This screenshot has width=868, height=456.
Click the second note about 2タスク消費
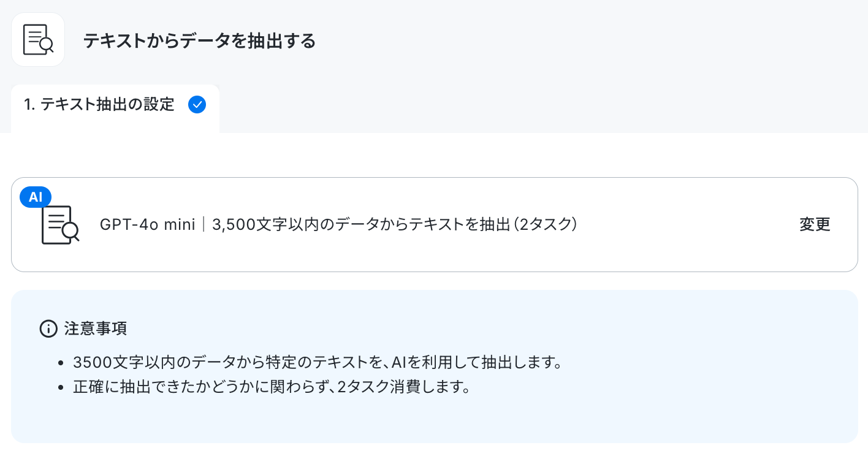point(271,388)
